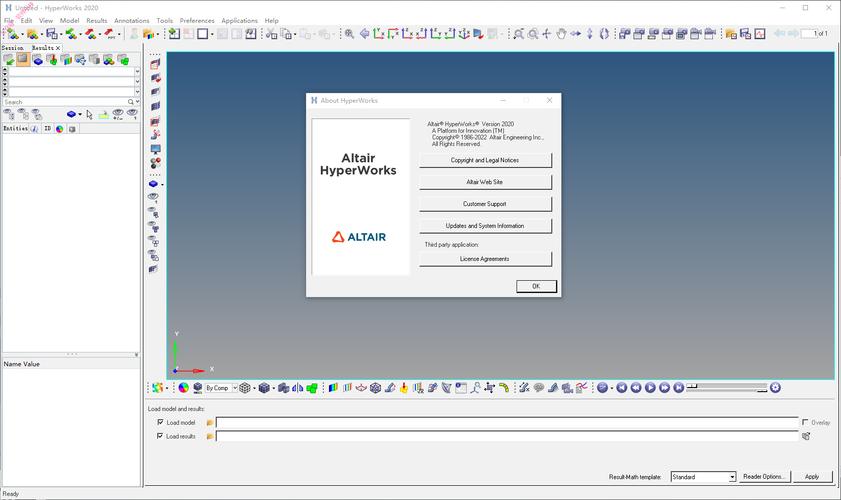
Task: Select the Pan hand tool
Action: 561,34
